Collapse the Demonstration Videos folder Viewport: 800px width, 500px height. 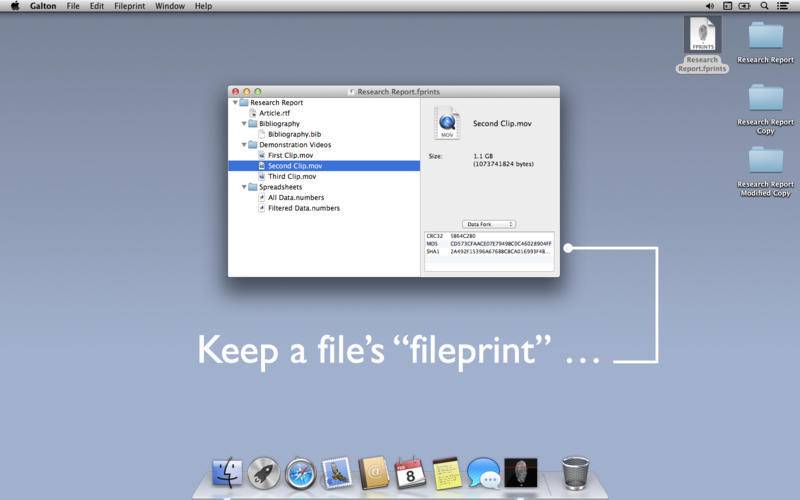click(x=243, y=145)
